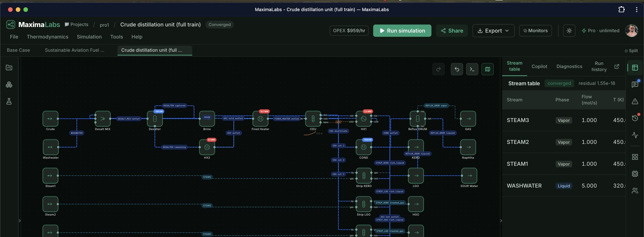
Task: Open the Help menu
Action: [x=137, y=37]
